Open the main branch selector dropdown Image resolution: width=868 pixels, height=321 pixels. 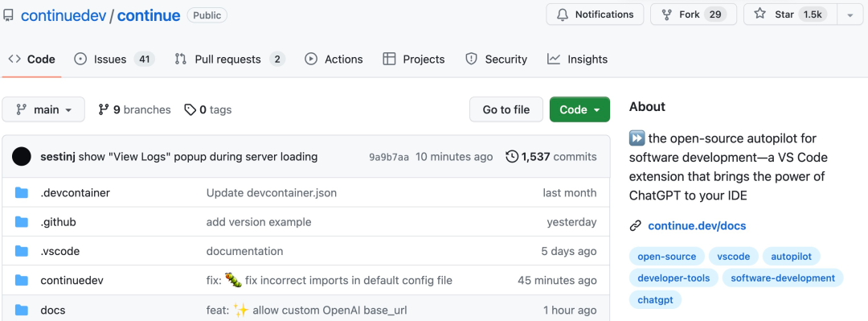43,109
